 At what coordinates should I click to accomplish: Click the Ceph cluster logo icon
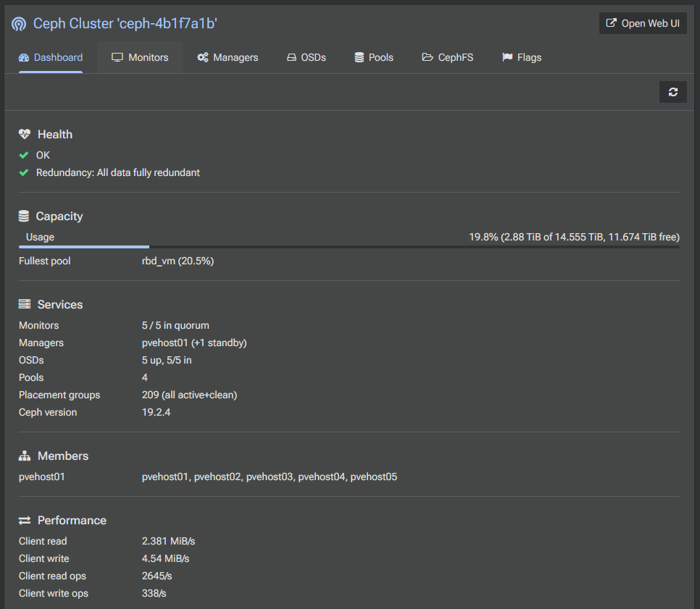coord(19,24)
